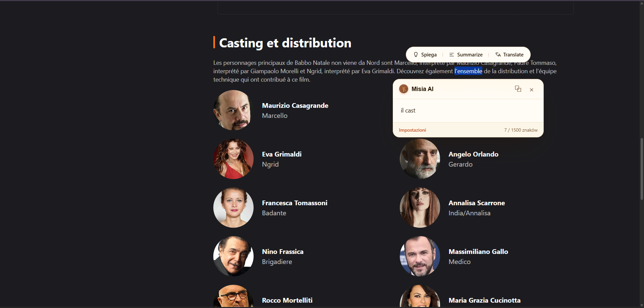This screenshot has width=644, height=308.
Task: Click the name Angelo Orlando
Action: tap(474, 154)
